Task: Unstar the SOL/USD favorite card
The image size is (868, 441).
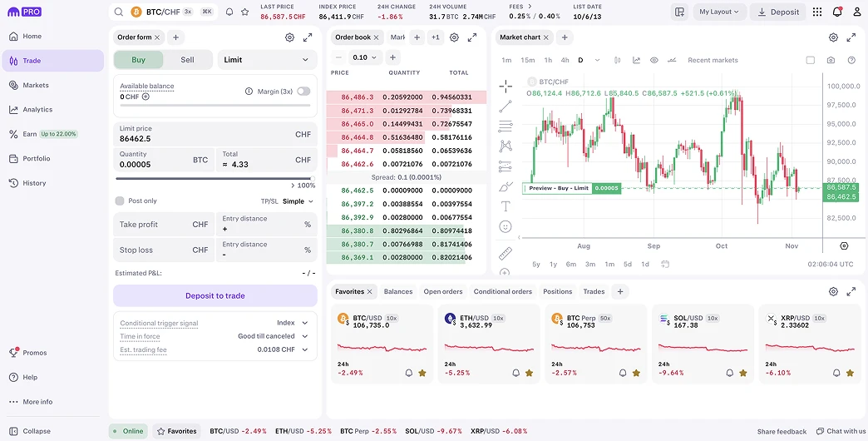Action: pyautogui.click(x=743, y=373)
